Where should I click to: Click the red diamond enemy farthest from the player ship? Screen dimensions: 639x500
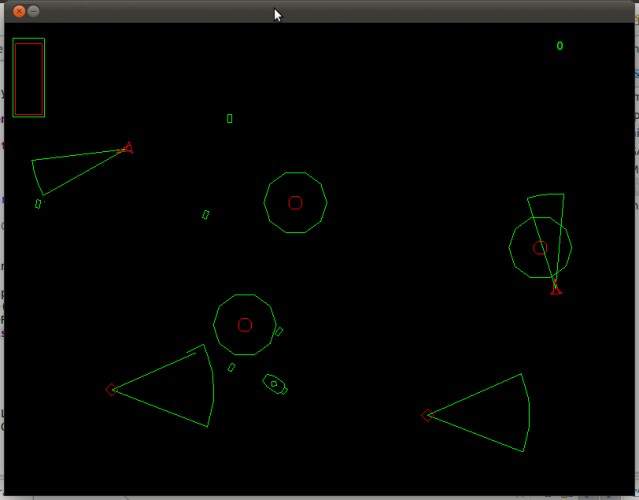coord(427,415)
